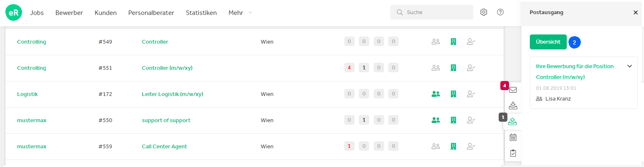Go to the Bewerber menu
Screen dimensions: 644x167
point(69,12)
